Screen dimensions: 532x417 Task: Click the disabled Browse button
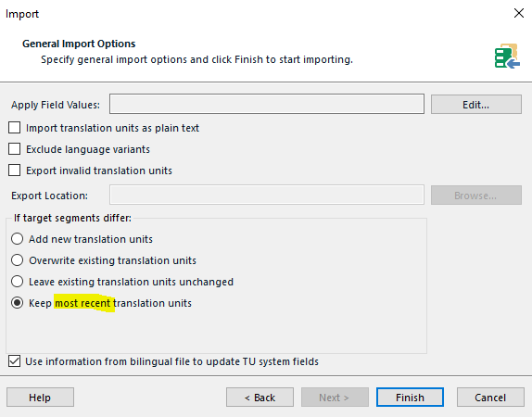476,196
